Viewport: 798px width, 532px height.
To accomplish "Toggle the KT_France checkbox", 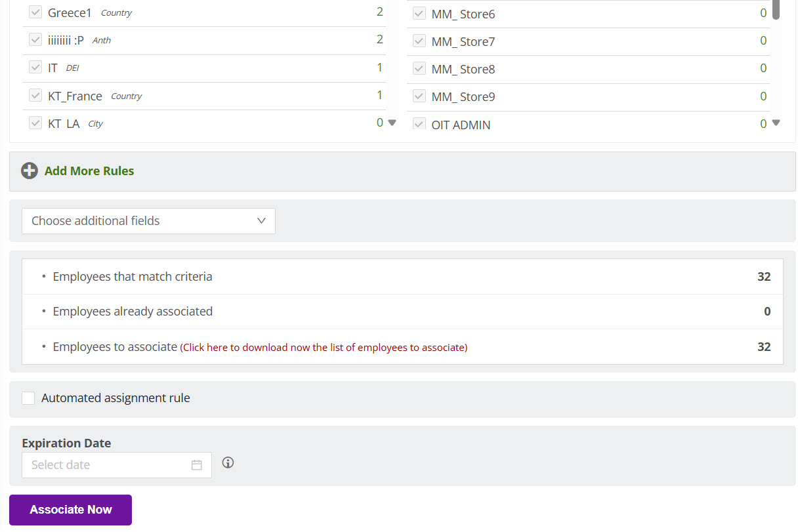I will coord(35,96).
